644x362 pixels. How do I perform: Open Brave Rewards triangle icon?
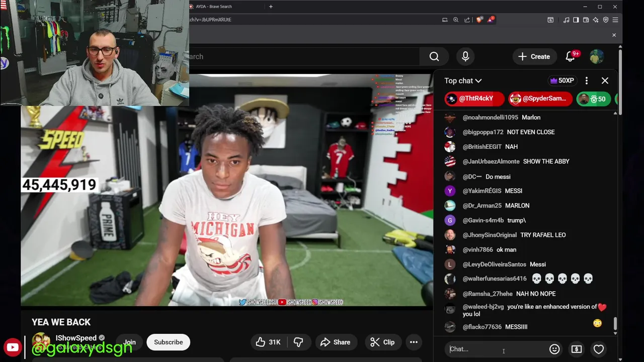pos(490,20)
